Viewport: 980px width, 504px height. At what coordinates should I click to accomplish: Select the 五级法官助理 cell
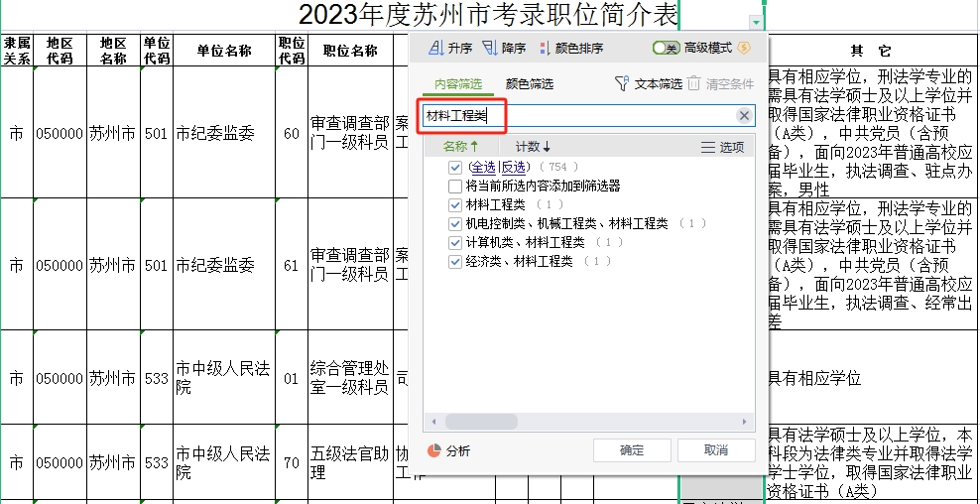[350, 462]
